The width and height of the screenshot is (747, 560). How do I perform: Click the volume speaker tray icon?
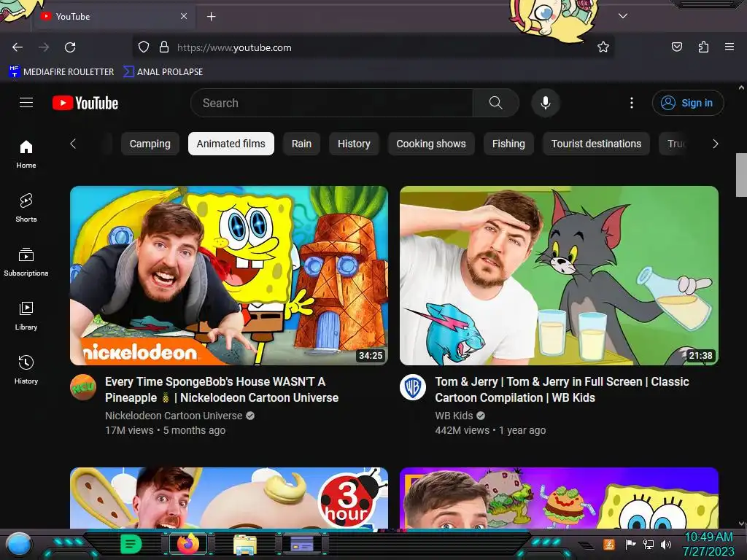tap(665, 544)
